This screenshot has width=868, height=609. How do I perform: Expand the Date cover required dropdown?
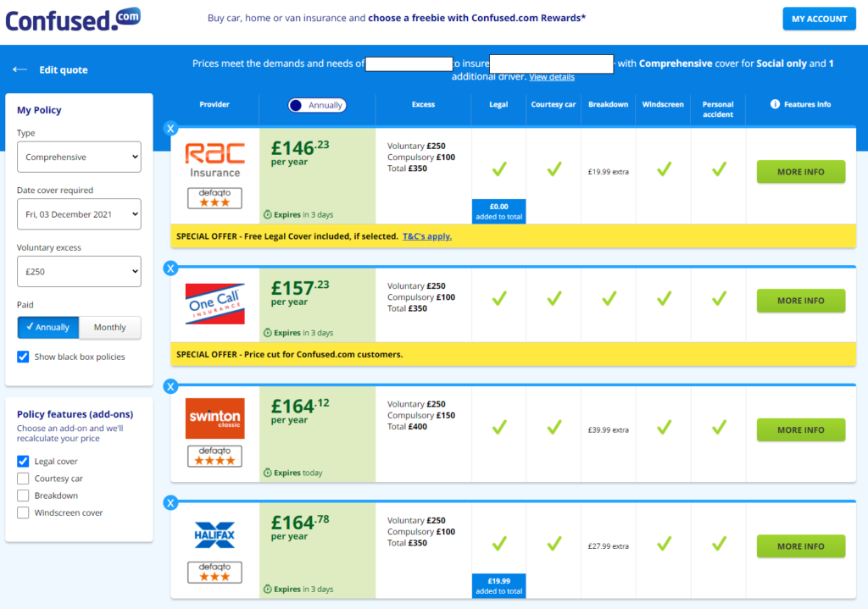(x=79, y=214)
